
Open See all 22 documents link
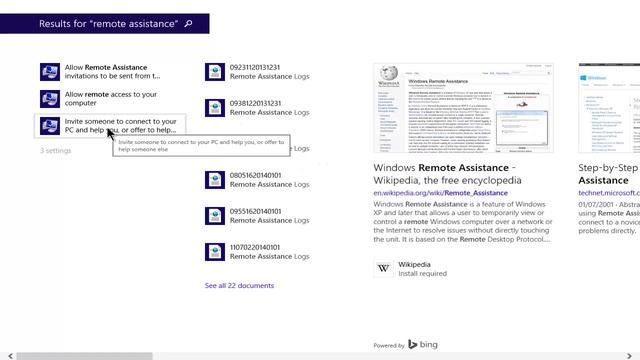point(239,285)
